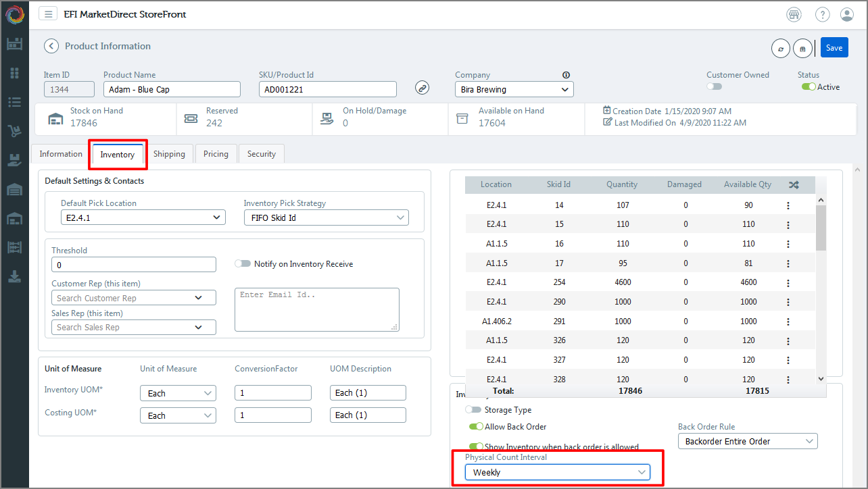Viewport: 868px width, 489px height.
Task: Click the link icon next to SKU field
Action: pos(422,88)
